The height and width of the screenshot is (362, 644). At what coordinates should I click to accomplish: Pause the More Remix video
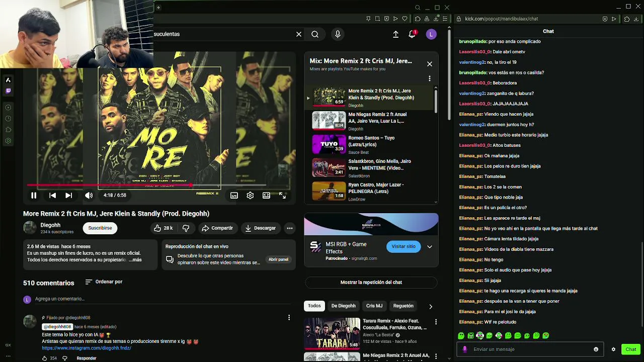(x=34, y=195)
